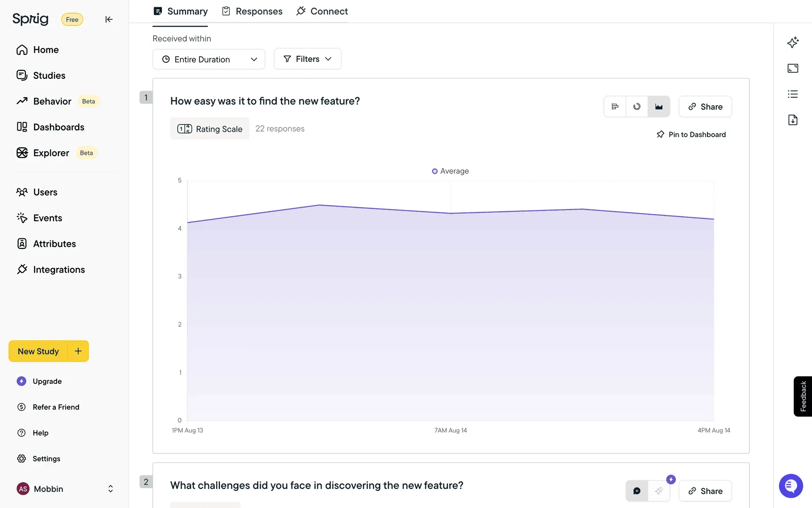812x508 pixels.
Task: Collapse the sidebar with arrow icon
Action: [109, 19]
